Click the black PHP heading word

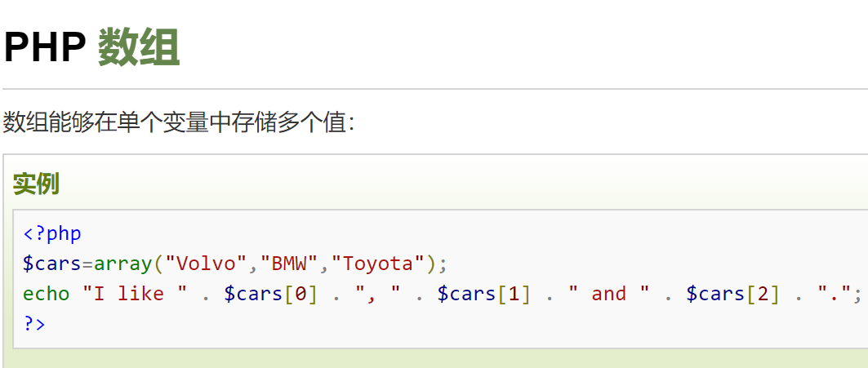[x=45, y=48]
